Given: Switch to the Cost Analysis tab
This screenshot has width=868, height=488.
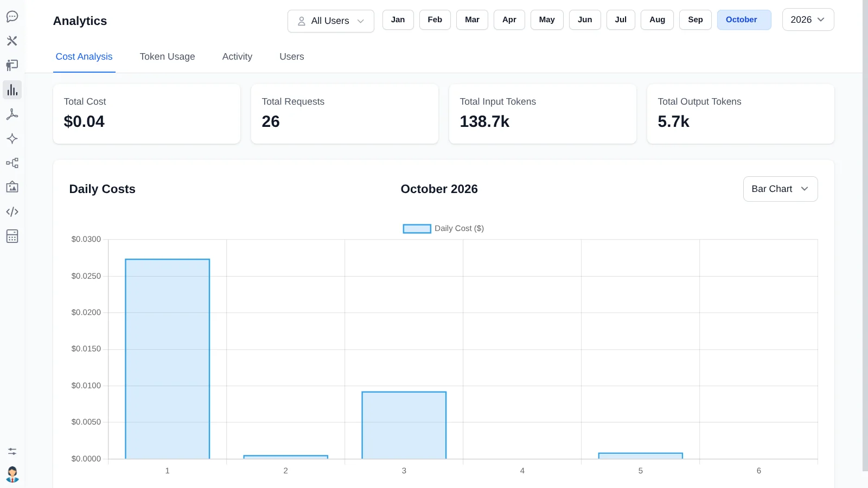Looking at the screenshot, I should point(84,56).
